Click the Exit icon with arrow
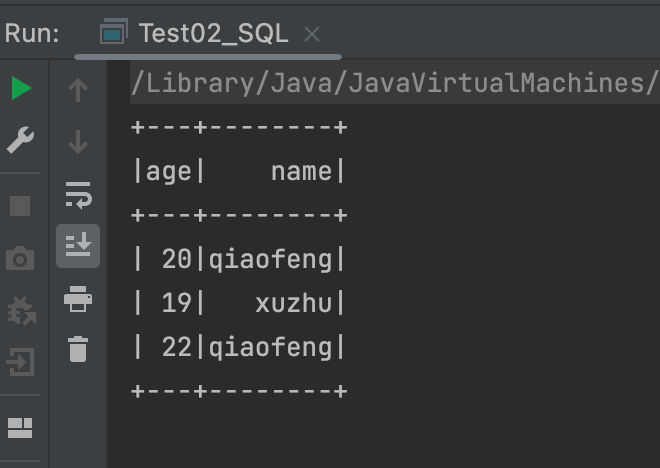This screenshot has height=468, width=660. pos(21,360)
